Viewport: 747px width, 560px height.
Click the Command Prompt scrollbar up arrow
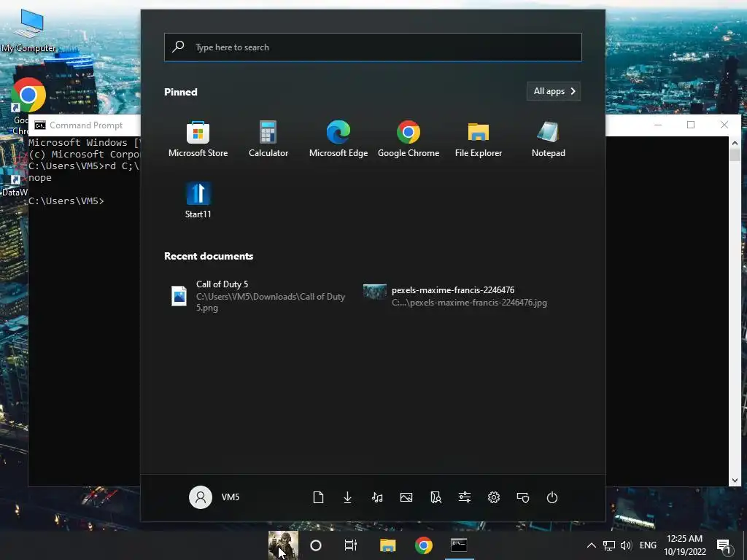(735, 143)
